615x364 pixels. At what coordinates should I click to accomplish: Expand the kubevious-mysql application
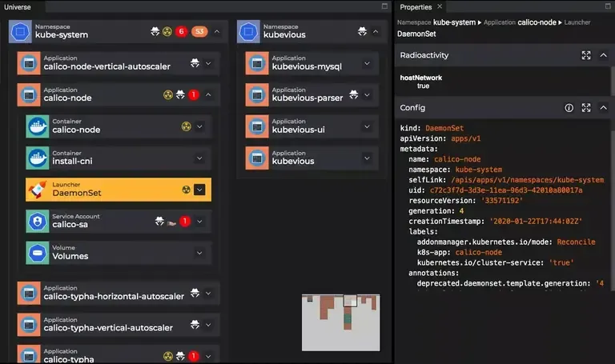(367, 63)
